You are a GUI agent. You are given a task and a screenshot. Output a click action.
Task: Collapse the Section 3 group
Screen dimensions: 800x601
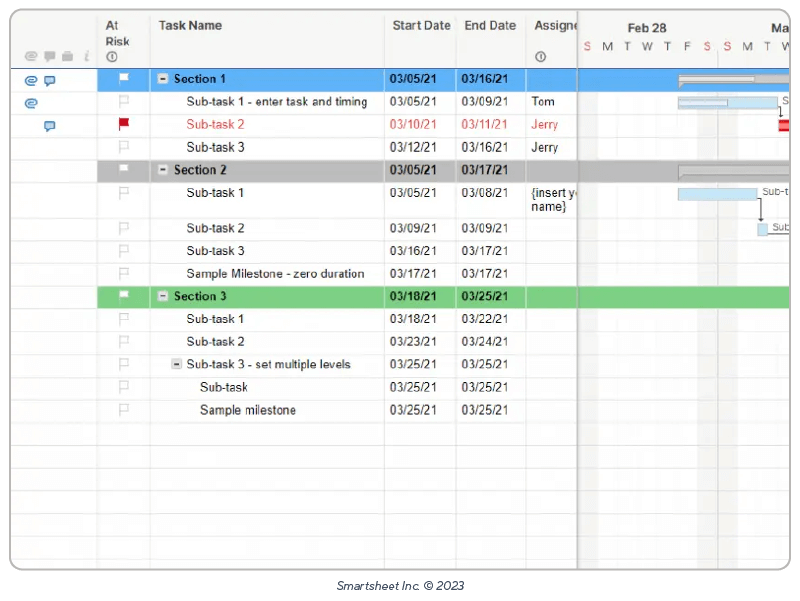click(163, 296)
